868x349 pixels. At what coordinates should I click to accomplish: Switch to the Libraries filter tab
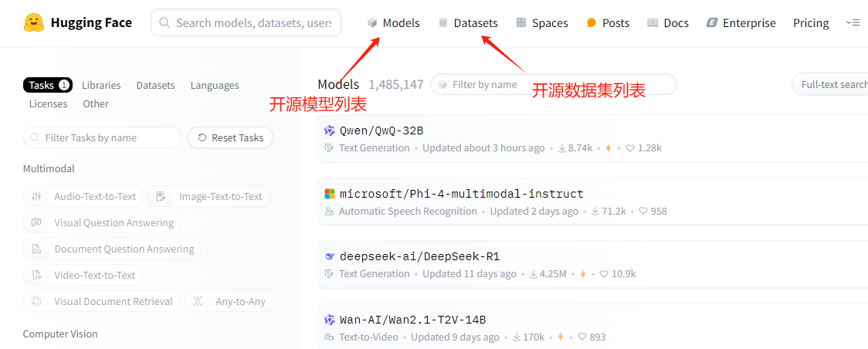[x=101, y=85]
